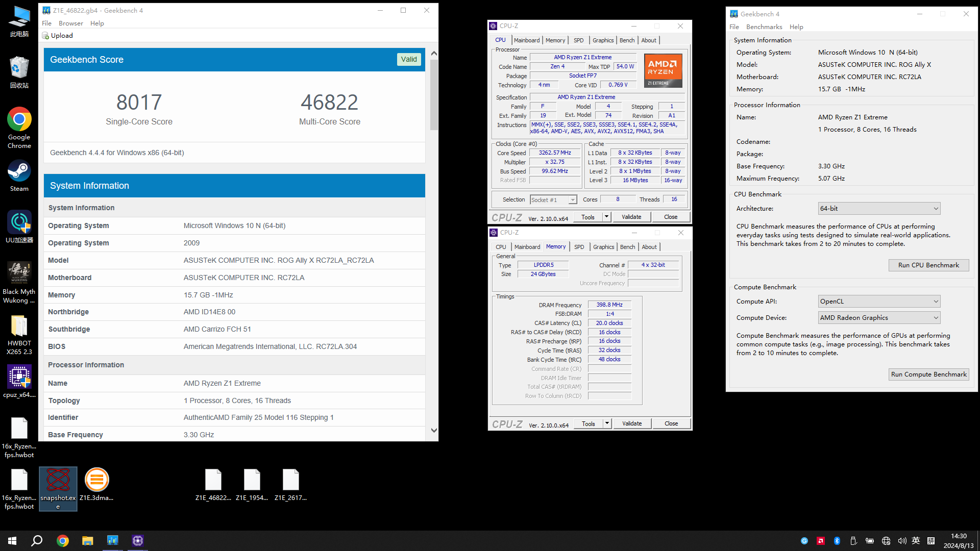Expand the Tools dropdown arrow in lower CPU-Z
Screen dimensions: 980x551
point(607,423)
